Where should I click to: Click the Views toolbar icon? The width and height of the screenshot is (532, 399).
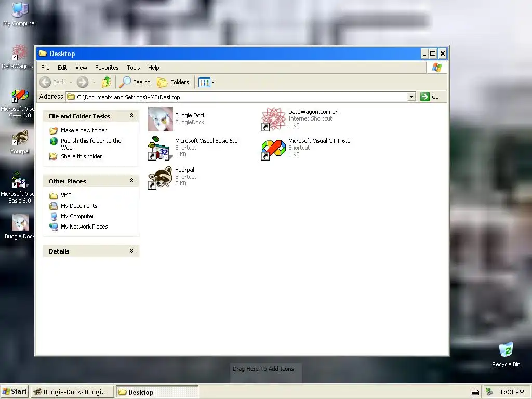pos(204,82)
